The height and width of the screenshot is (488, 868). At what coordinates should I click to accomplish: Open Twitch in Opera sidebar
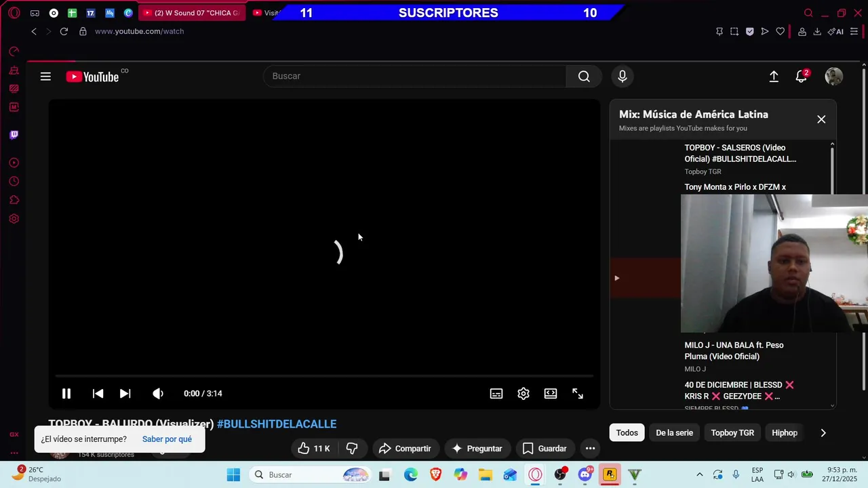[x=14, y=135]
